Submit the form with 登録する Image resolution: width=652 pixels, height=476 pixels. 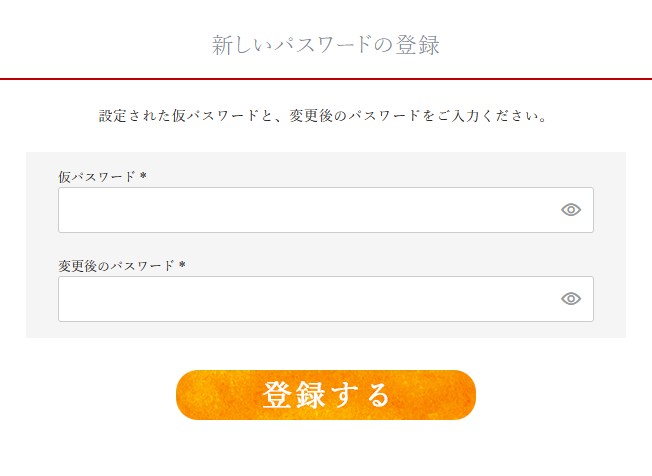(326, 395)
